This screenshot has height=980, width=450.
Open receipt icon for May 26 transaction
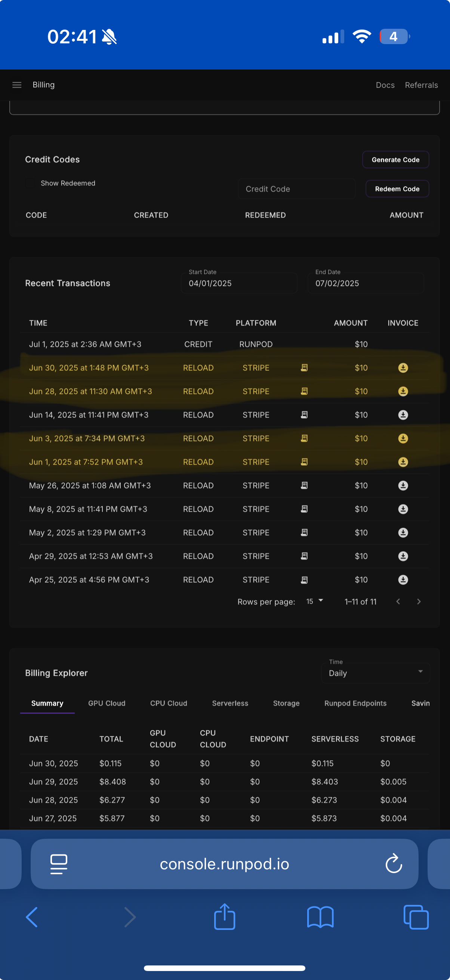tap(304, 486)
